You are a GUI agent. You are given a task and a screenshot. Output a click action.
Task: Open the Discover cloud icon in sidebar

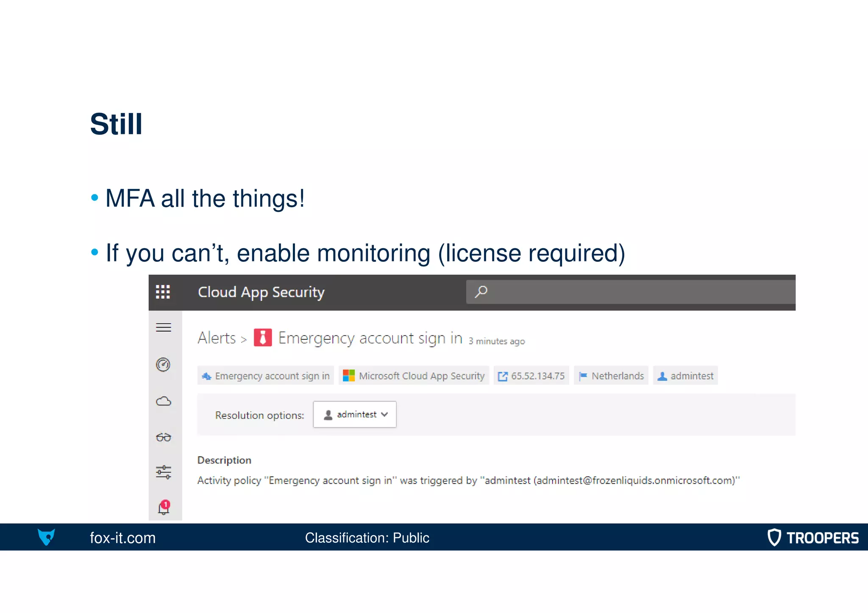164,401
